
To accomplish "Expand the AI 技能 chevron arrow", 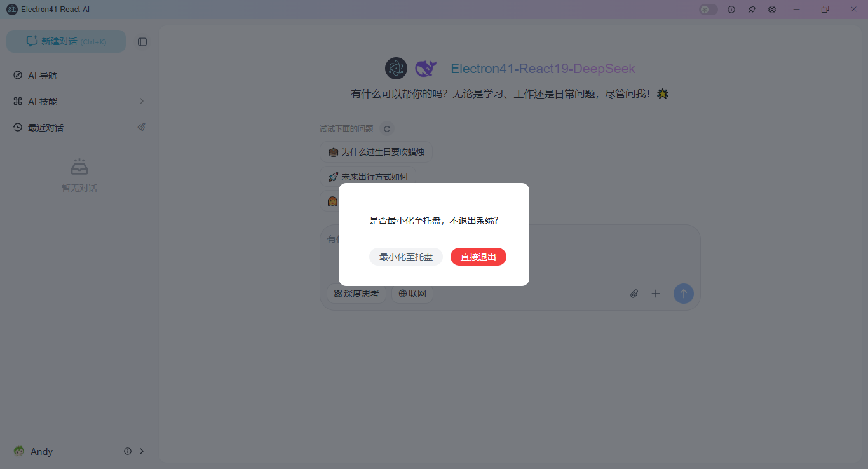I will pyautogui.click(x=142, y=102).
